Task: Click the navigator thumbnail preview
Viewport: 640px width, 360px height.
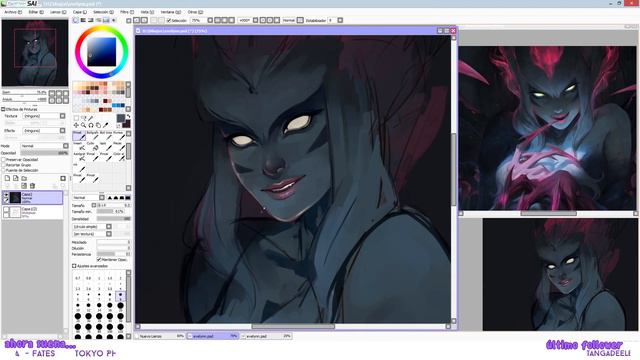Action: 35,53
